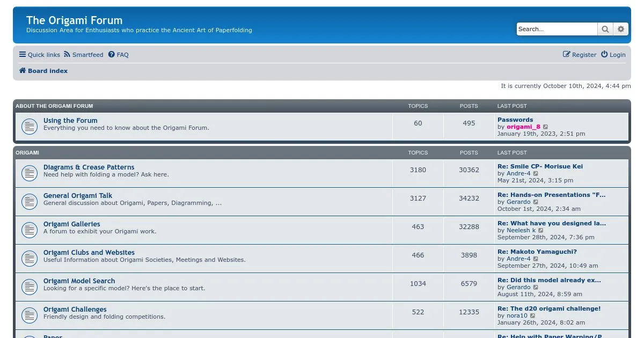The height and width of the screenshot is (338, 644).
Task: Click Using the Forum folder icon
Action: coord(29,127)
